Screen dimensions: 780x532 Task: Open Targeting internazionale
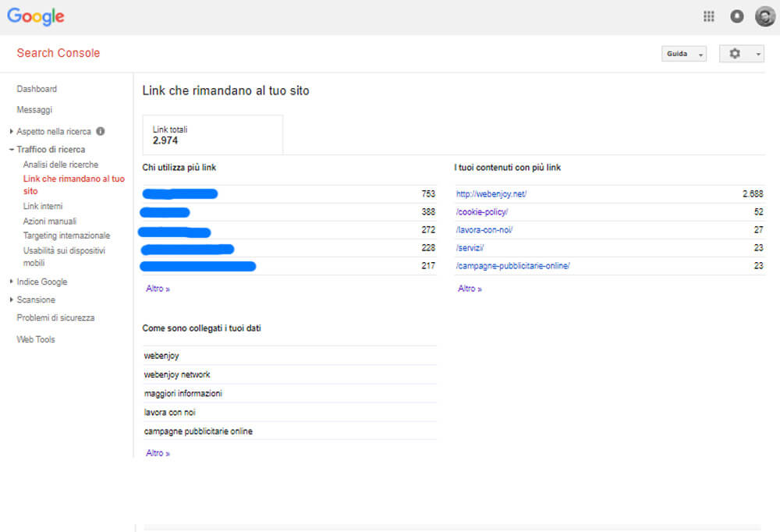point(66,236)
